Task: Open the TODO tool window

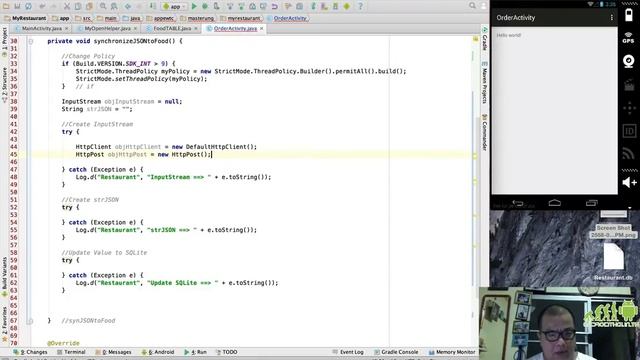Action: pos(226,352)
